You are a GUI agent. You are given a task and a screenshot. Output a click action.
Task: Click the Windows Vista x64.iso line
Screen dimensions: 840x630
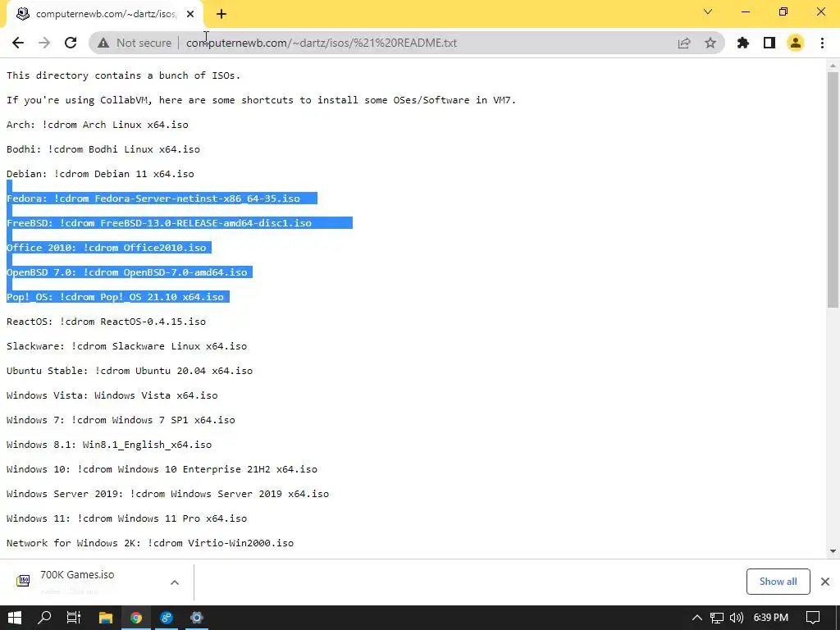tap(112, 396)
